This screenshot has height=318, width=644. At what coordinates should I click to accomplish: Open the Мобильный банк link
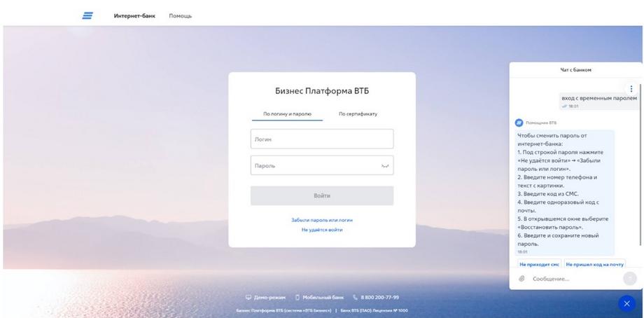click(323, 297)
